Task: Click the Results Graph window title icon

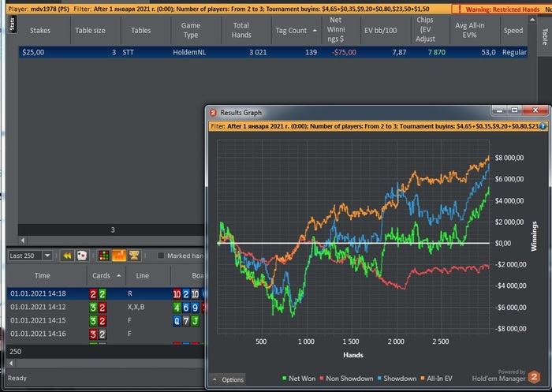Action: [x=213, y=113]
